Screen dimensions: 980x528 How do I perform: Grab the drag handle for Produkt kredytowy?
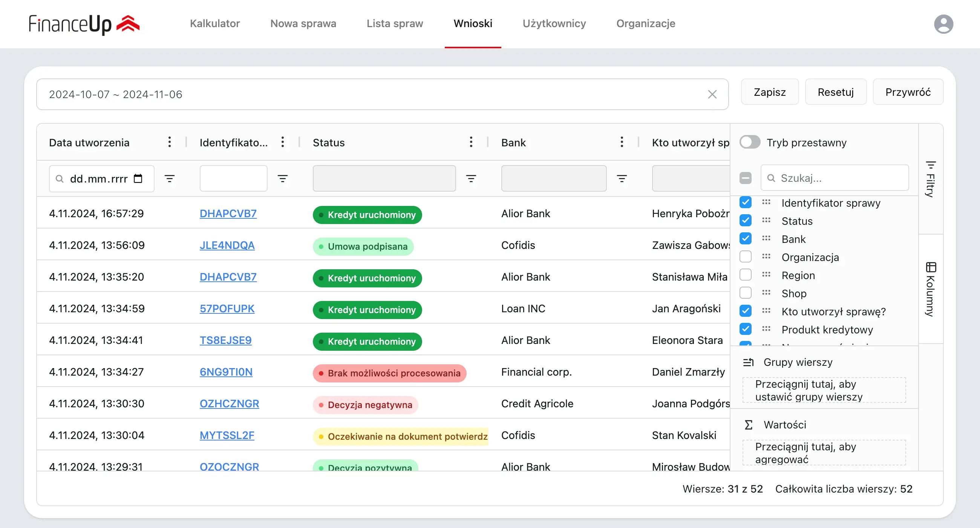(766, 329)
